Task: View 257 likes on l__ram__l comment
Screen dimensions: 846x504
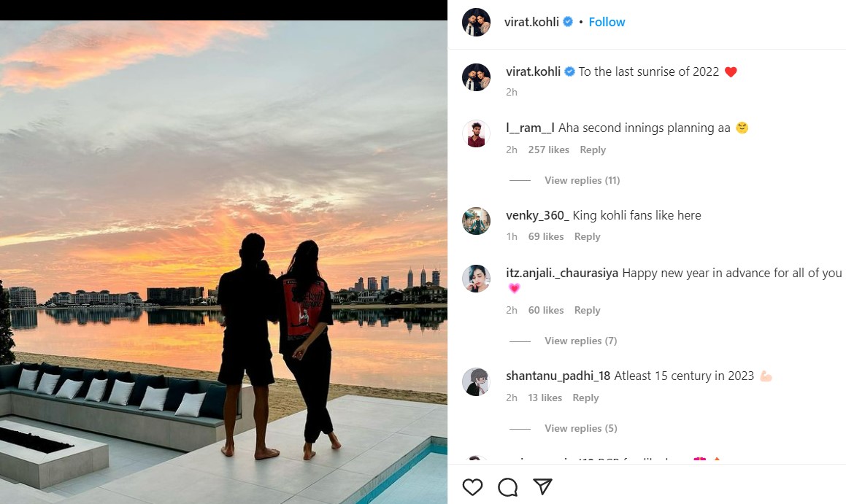Action: click(x=548, y=150)
